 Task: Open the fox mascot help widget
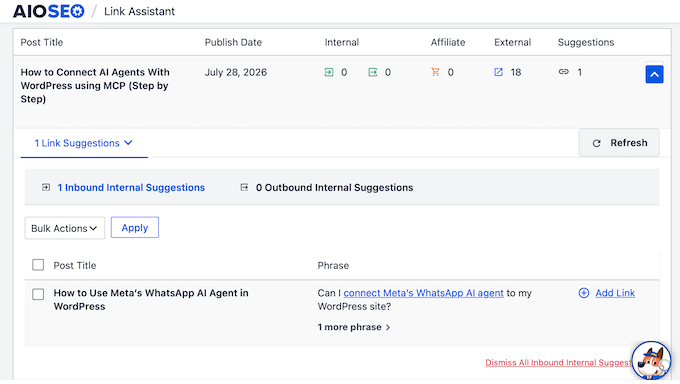pos(651,361)
